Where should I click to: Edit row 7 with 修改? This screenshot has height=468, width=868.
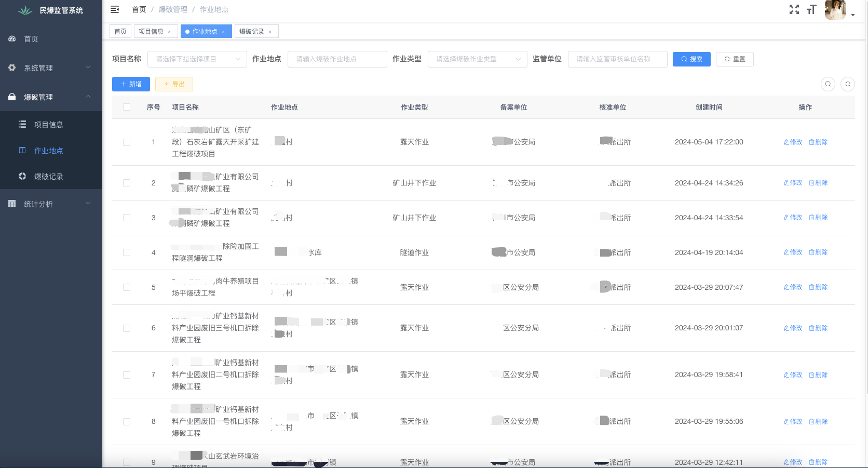tap(793, 375)
